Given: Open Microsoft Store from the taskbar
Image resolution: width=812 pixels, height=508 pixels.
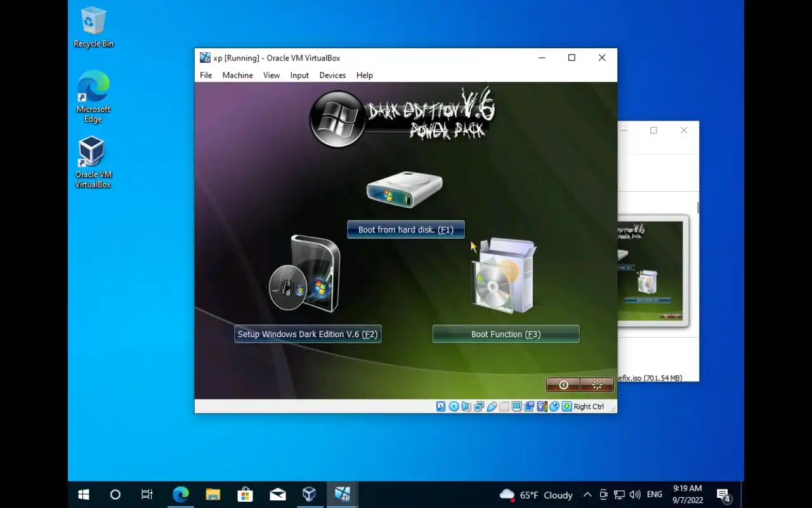Looking at the screenshot, I should [245, 495].
